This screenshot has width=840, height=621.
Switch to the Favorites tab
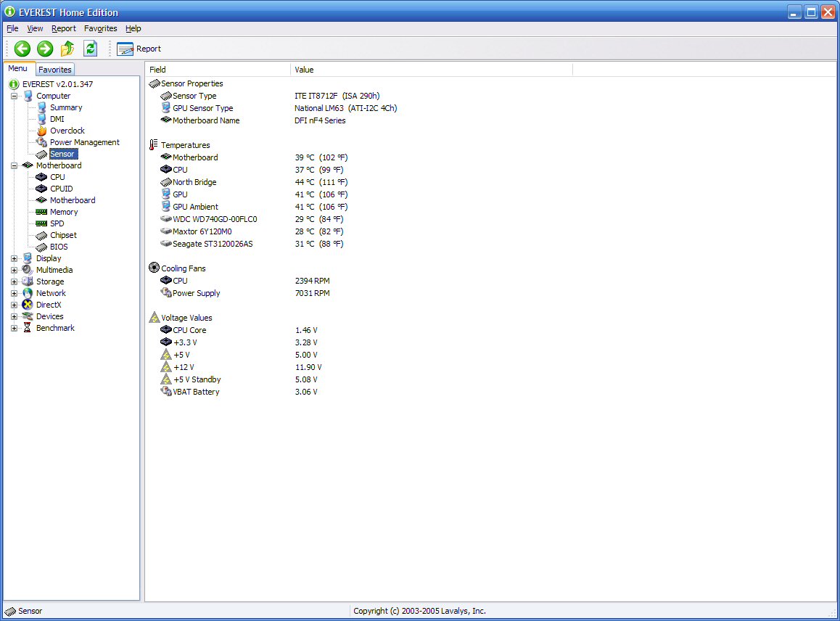[x=54, y=70]
